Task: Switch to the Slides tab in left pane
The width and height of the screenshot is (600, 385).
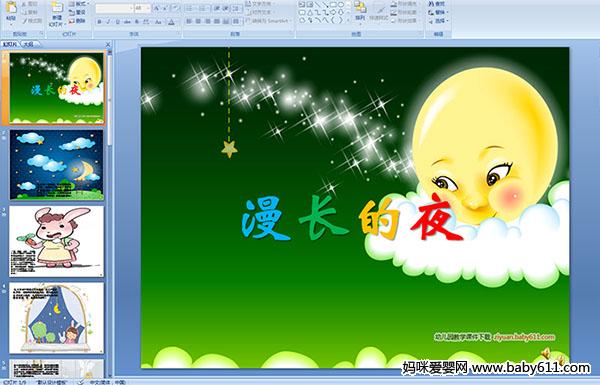Action: tap(10, 44)
